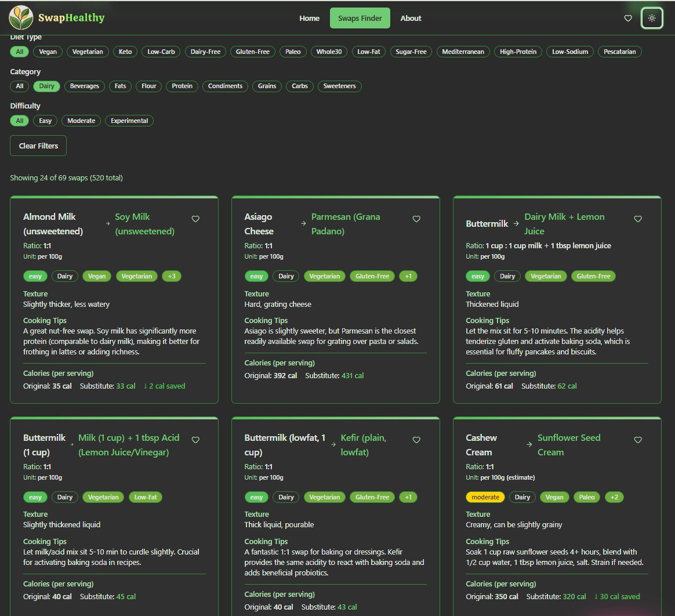This screenshot has height=616, width=675.
Task: Favorite the Buttermilk (1 cup) to Milk + Acid swap
Action: coord(195,440)
